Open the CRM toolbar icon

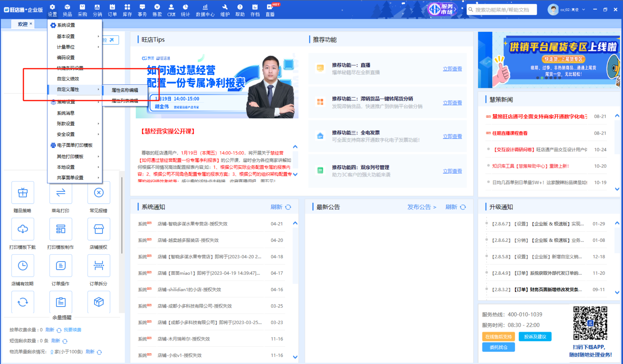point(171,10)
